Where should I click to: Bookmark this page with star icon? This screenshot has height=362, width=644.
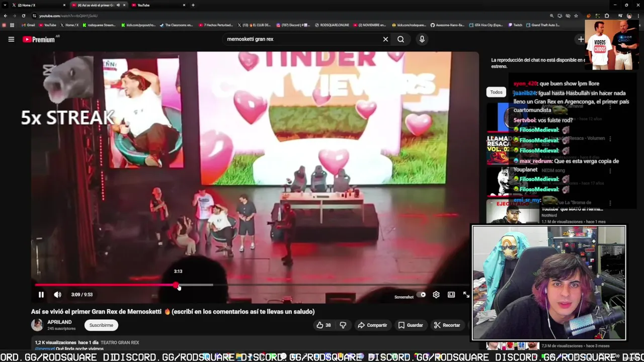click(x=576, y=16)
